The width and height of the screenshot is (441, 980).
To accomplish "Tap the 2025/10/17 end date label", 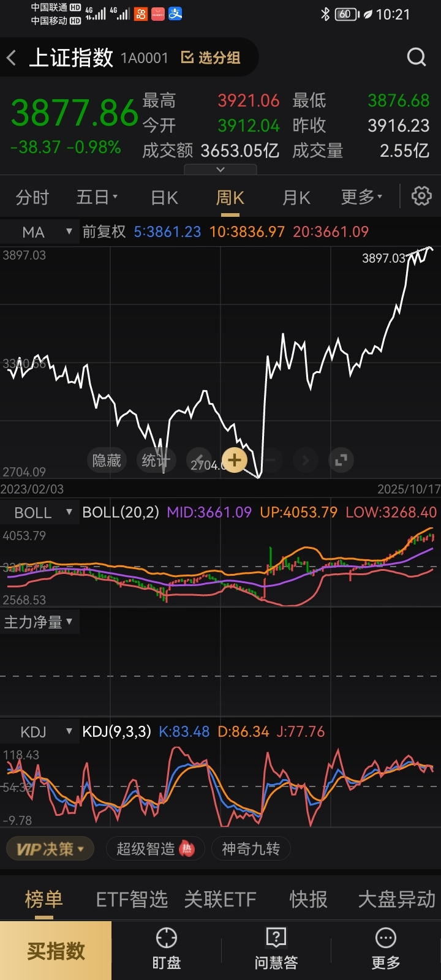I will coord(409,489).
